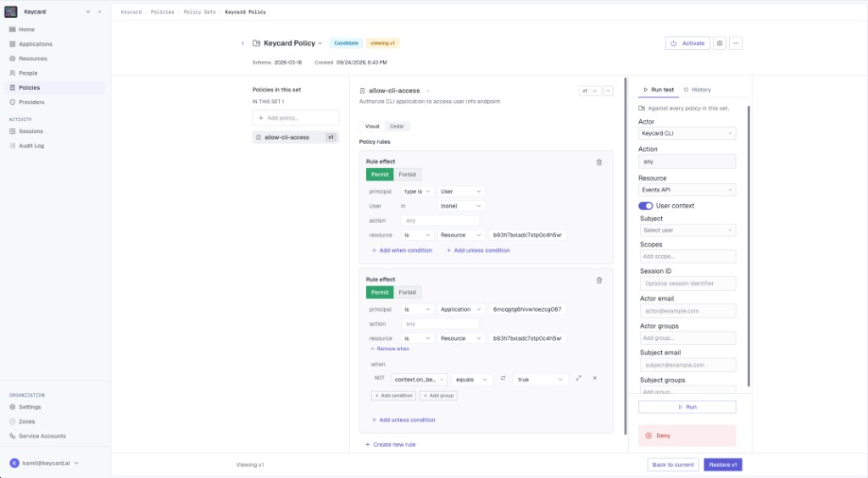Click the Add condition button
This screenshot has height=478, width=868.
(x=393, y=396)
